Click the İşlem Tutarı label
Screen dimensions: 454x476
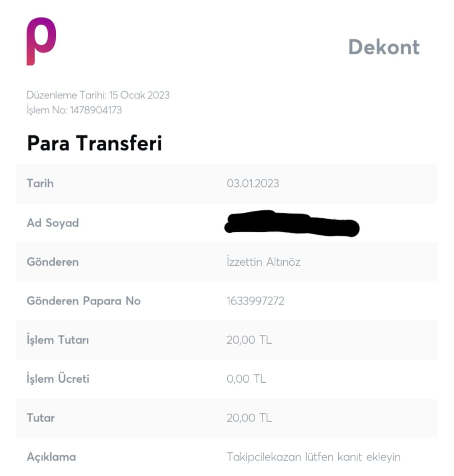58,340
